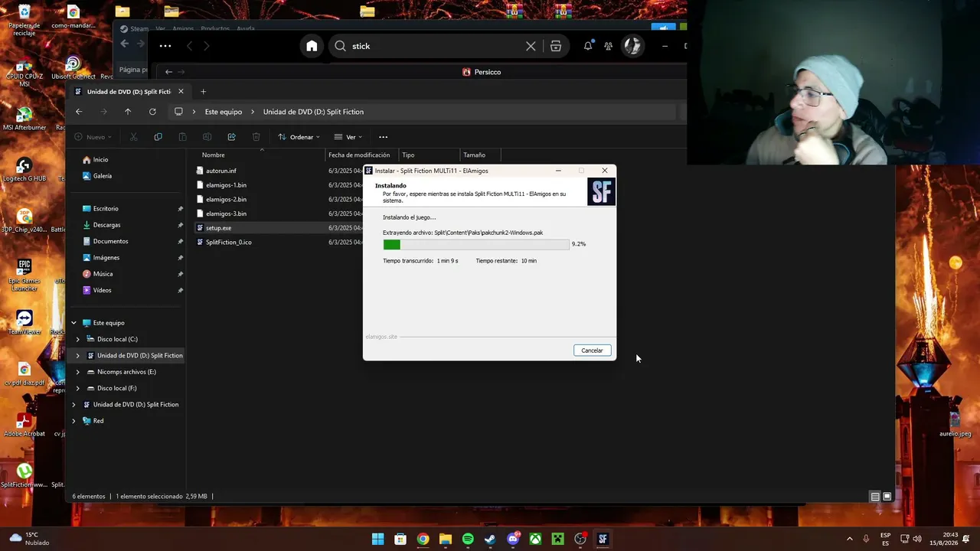The image size is (980, 551).
Task: Close the Unidad de DVD (D:) tab
Action: [181, 92]
